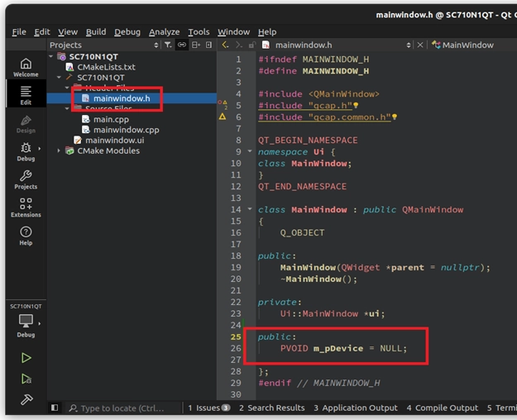Expand the CMake Modules tree node

[x=59, y=150]
